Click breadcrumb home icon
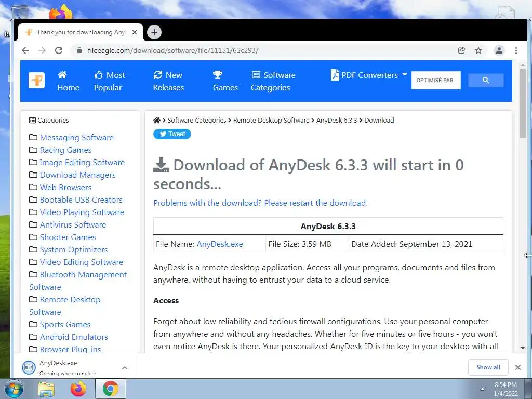Viewport: 532px width, 399px height. (x=157, y=120)
